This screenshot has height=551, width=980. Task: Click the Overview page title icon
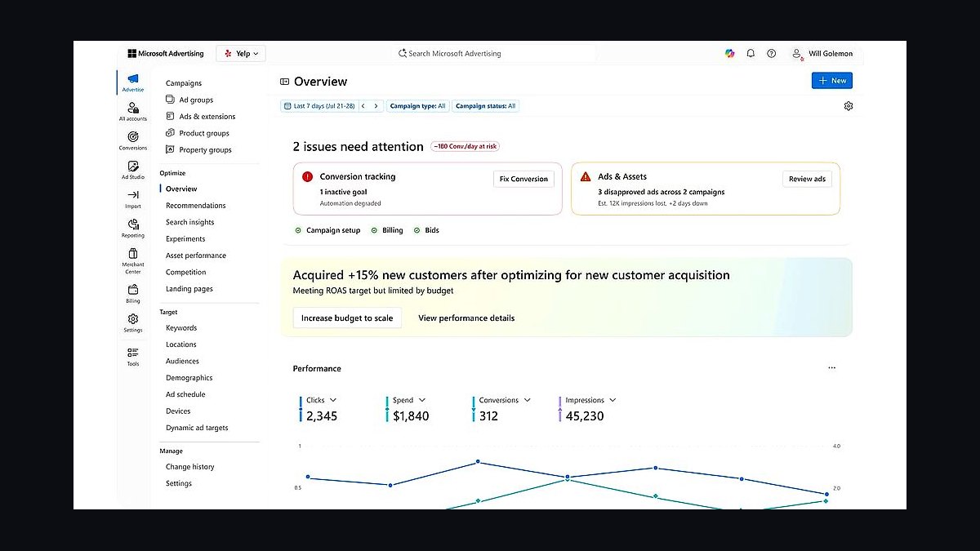click(x=285, y=82)
